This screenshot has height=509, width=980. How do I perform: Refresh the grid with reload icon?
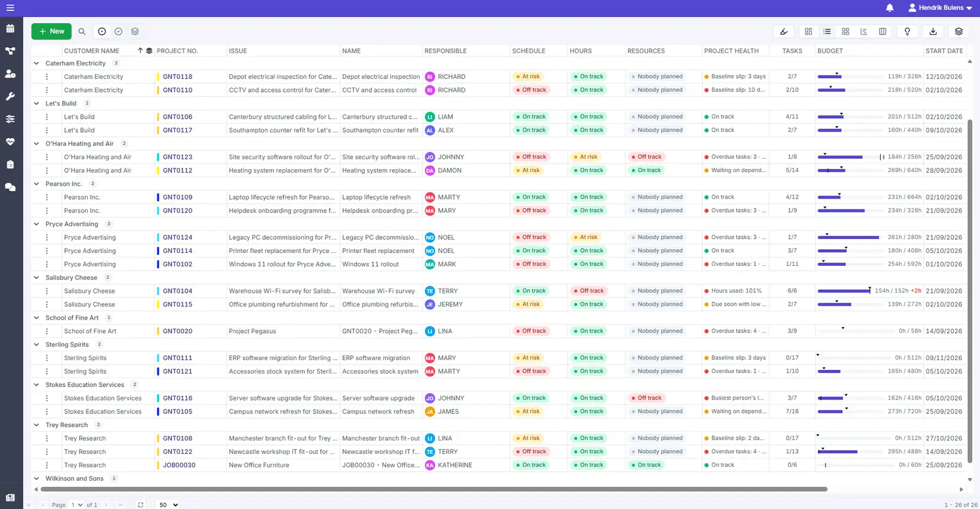tap(140, 505)
